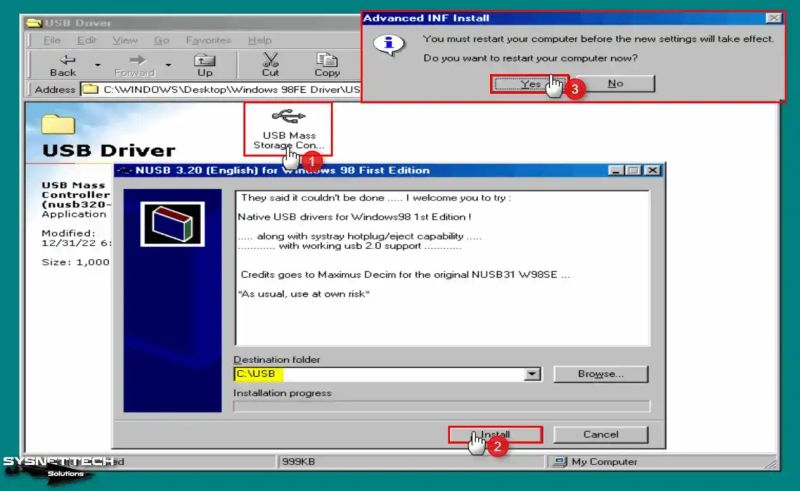Expand the Destination folder dropdown arrow
Image resolution: width=800 pixels, height=491 pixels.
(532, 374)
